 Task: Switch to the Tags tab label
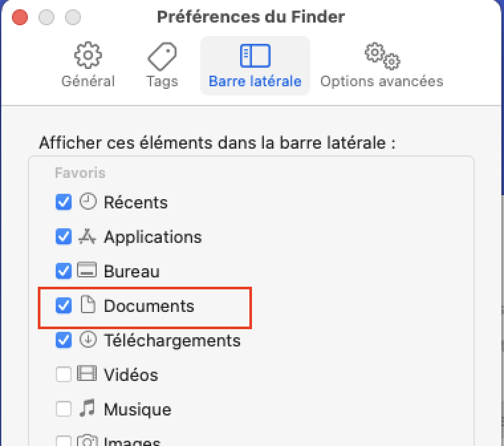(162, 82)
